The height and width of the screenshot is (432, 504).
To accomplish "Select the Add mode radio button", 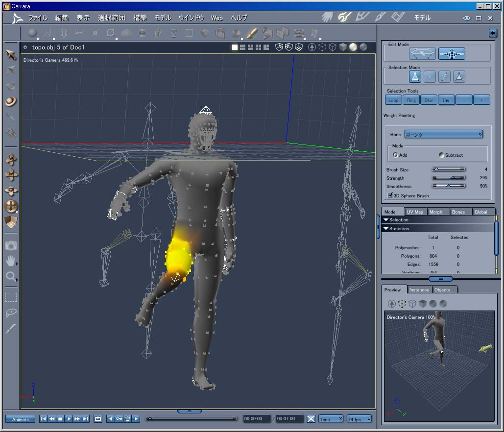I will coord(396,155).
